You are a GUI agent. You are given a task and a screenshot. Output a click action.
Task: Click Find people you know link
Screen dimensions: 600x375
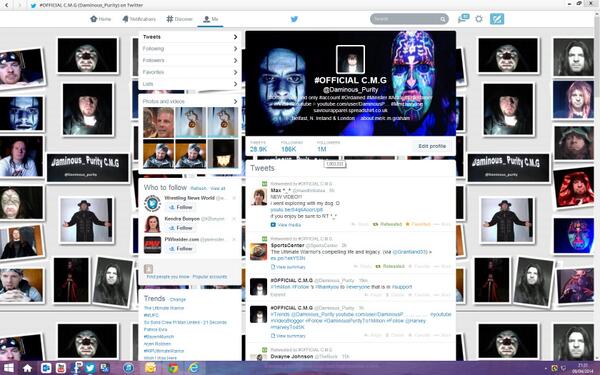tap(168, 277)
